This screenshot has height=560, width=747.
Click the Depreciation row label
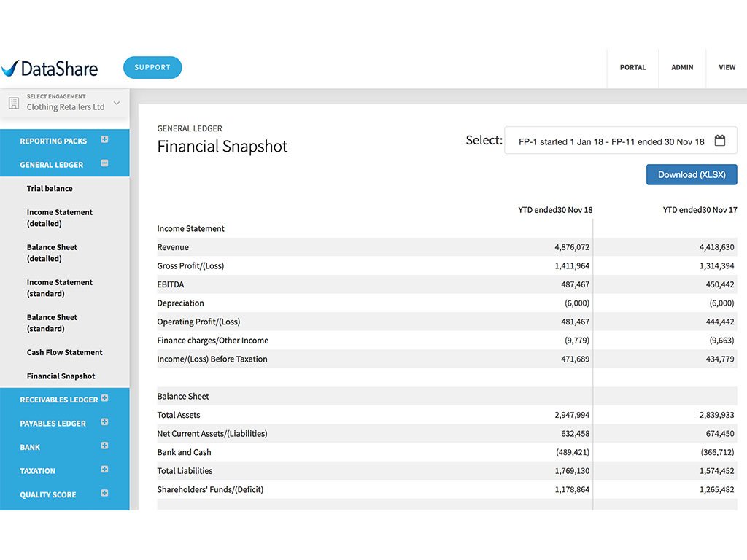click(181, 303)
